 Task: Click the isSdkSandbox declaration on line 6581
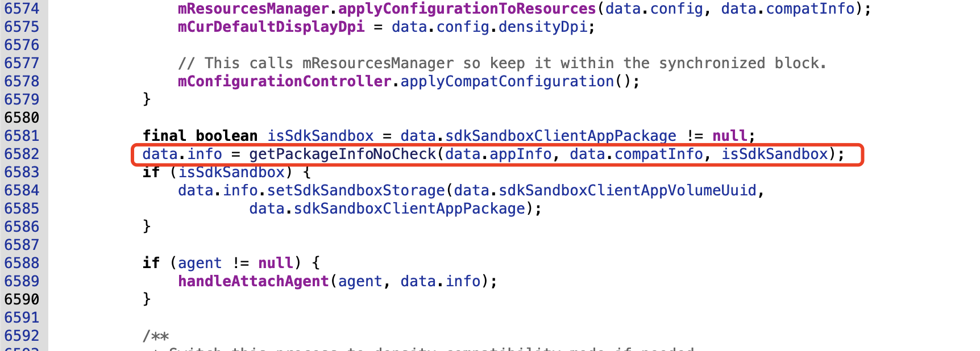tap(321, 136)
